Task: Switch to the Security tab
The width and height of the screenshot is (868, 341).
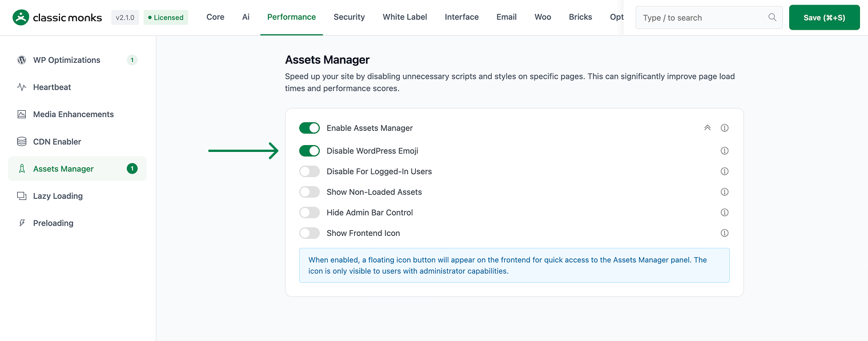Action: (x=349, y=17)
